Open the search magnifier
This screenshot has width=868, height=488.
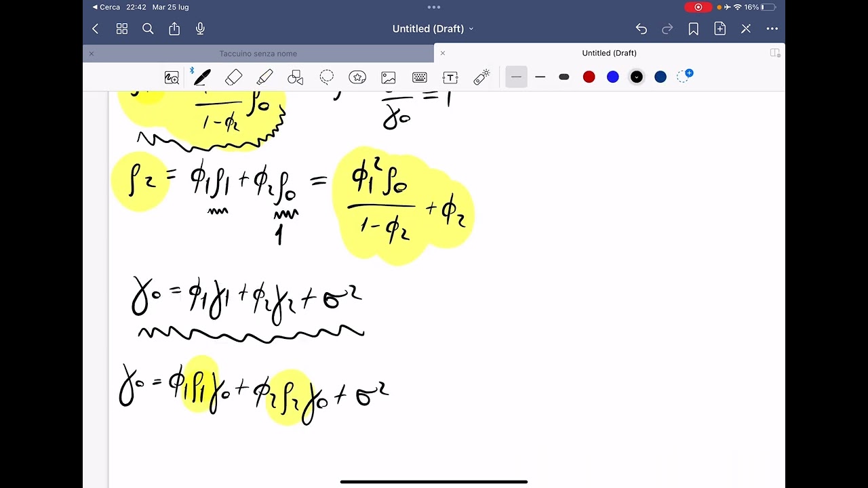click(148, 28)
